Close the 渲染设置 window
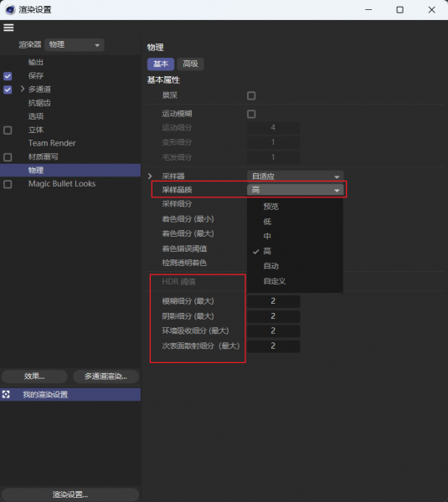The width and height of the screenshot is (448, 502). (431, 10)
